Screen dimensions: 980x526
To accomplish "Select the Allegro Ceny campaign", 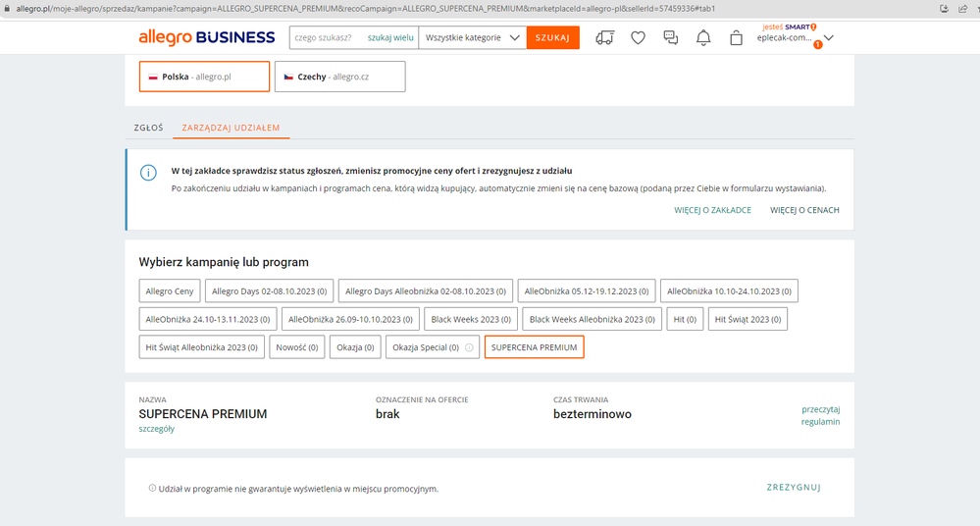I will pos(170,290).
